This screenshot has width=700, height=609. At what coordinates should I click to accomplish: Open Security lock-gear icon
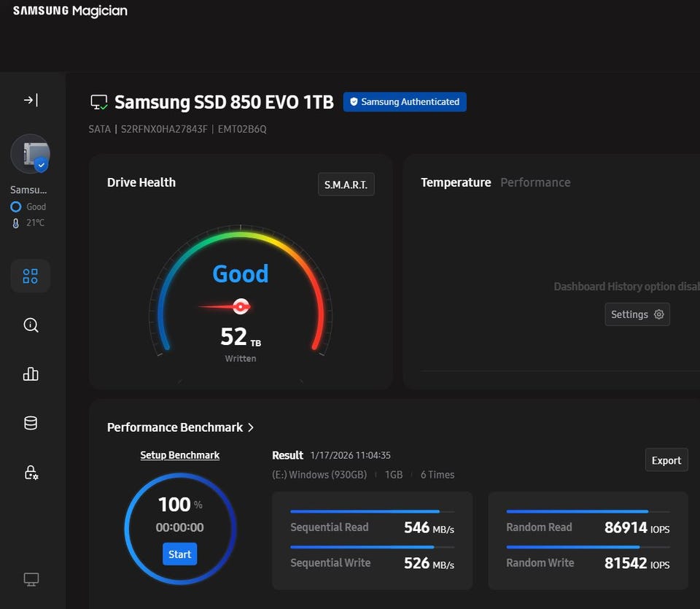pos(31,473)
